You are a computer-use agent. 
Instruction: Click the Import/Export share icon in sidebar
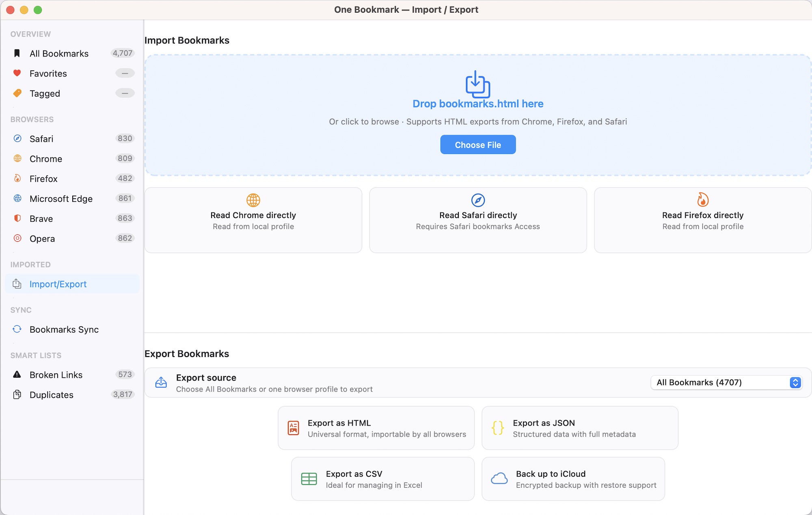[17, 283]
